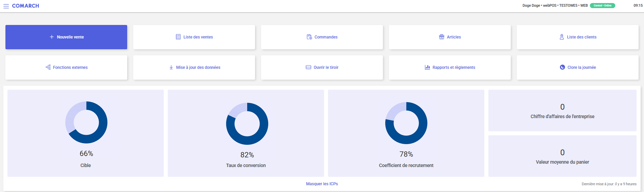Click the Central Online status badge
The width and height of the screenshot is (644, 192).
[x=602, y=5]
